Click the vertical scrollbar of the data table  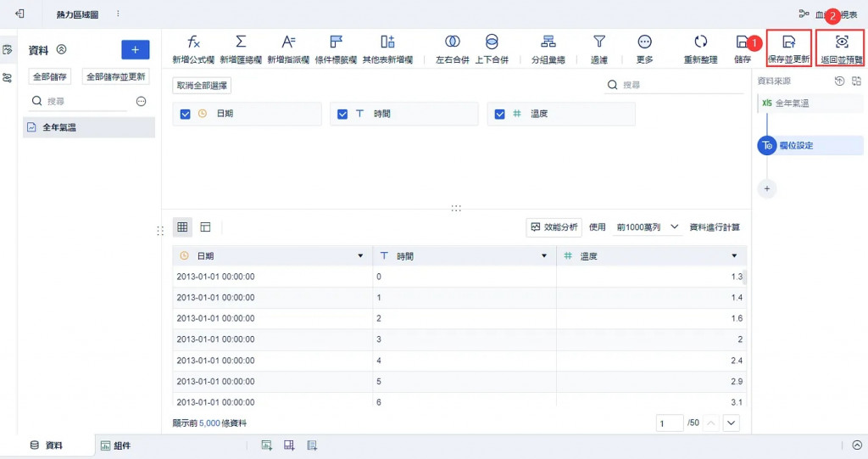[x=744, y=277]
